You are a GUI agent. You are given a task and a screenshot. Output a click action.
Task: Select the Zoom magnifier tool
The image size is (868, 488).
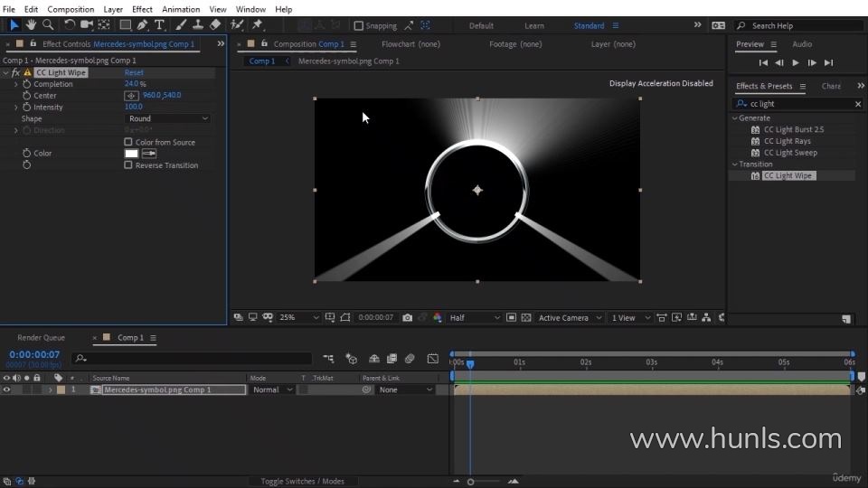tap(48, 25)
